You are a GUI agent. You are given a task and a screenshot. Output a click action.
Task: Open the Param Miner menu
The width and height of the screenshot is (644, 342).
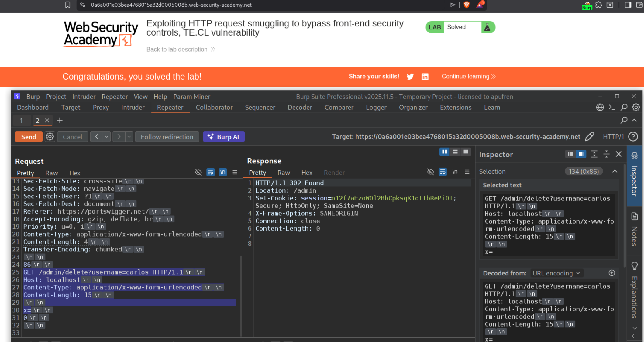coord(191,97)
